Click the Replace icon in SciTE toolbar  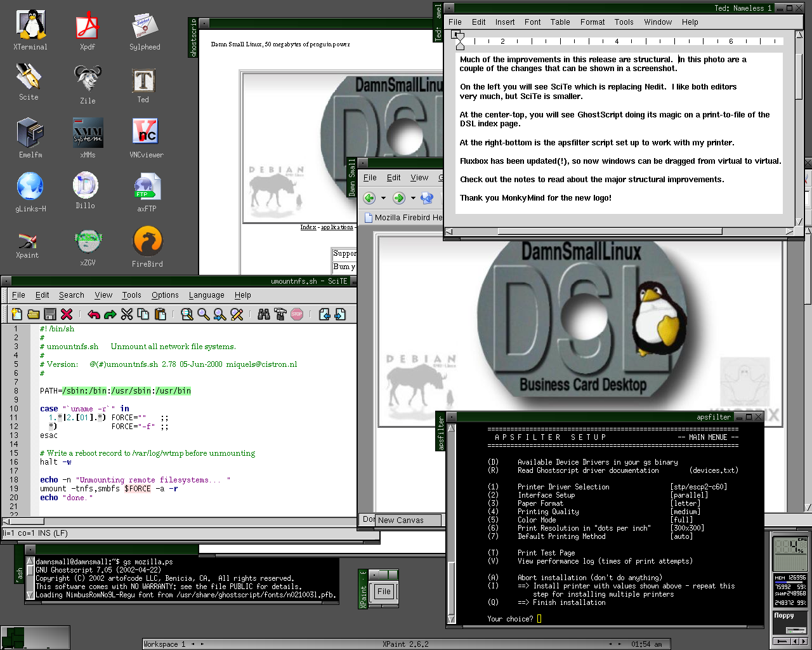point(237,314)
